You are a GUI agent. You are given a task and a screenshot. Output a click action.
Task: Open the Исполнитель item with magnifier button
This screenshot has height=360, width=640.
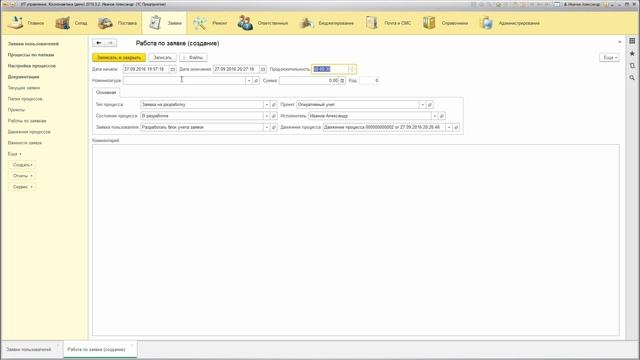442,116
